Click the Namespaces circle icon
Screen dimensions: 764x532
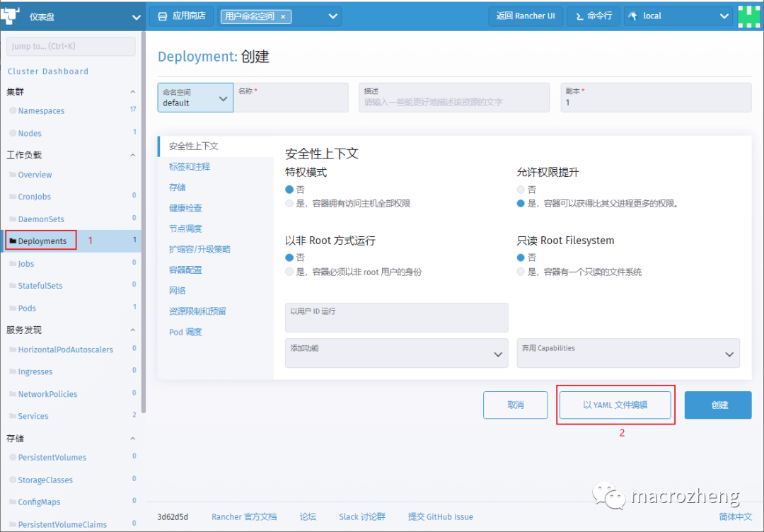pyautogui.click(x=13, y=110)
